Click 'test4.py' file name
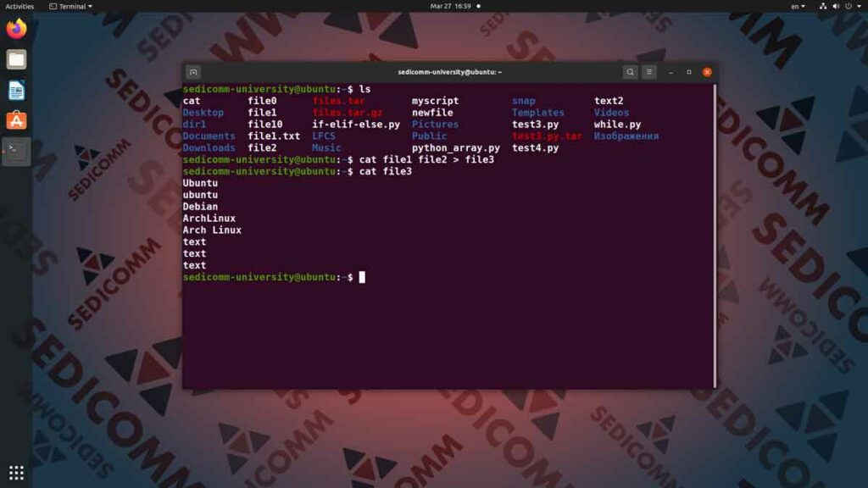The image size is (868, 488). click(x=536, y=147)
